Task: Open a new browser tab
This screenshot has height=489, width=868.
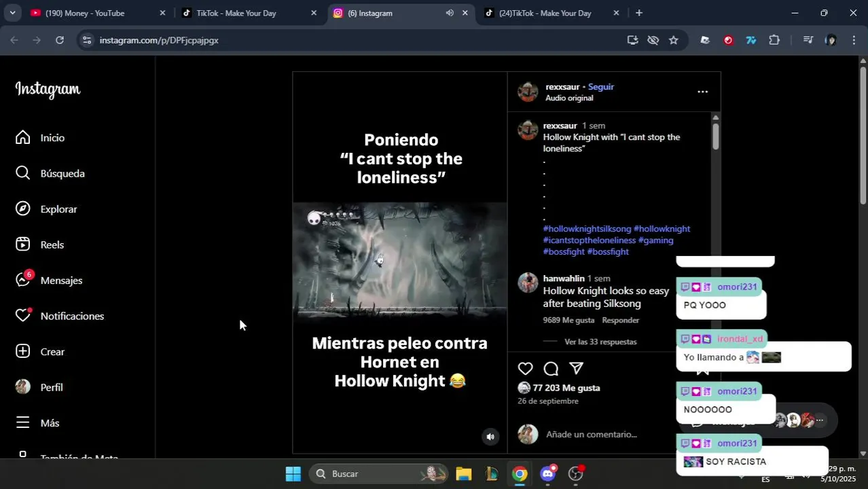Action: point(638,13)
